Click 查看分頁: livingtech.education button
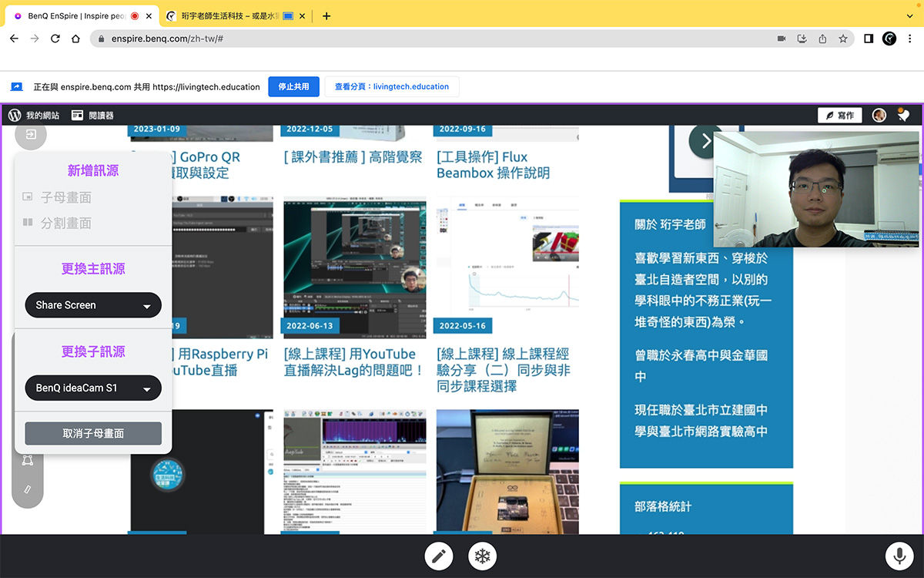The width and height of the screenshot is (924, 578). point(392,87)
